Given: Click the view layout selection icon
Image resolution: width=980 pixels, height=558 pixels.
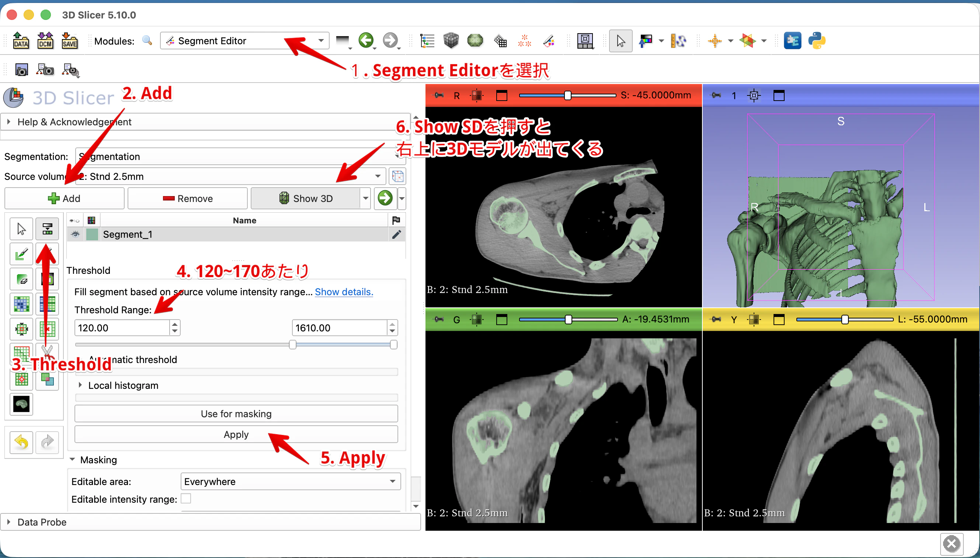Looking at the screenshot, I should click(x=585, y=41).
